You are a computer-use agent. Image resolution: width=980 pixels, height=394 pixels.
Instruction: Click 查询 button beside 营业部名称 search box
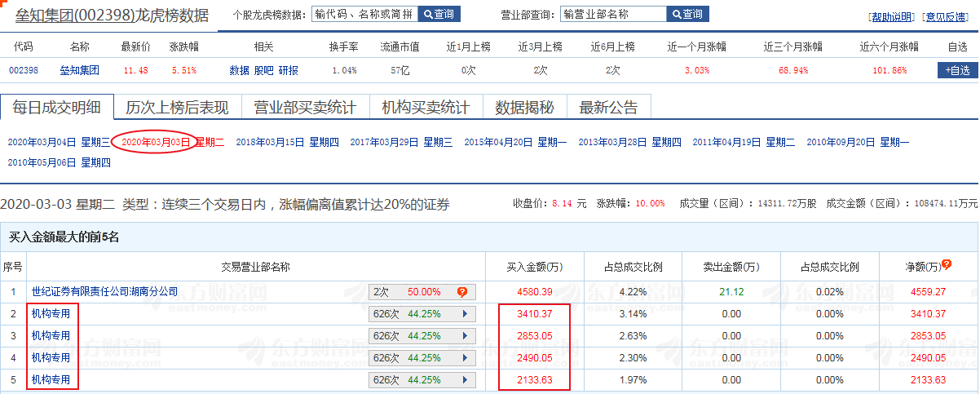pyautogui.click(x=688, y=14)
